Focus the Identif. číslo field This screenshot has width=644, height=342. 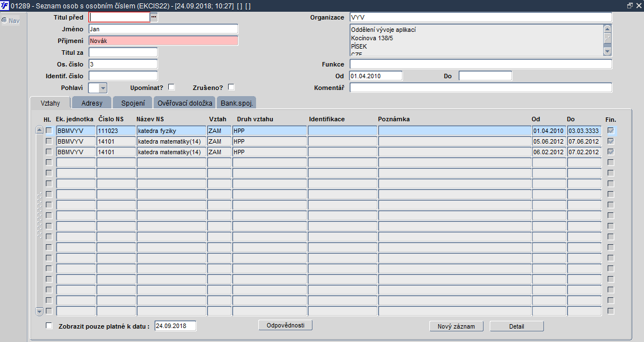[x=123, y=76]
